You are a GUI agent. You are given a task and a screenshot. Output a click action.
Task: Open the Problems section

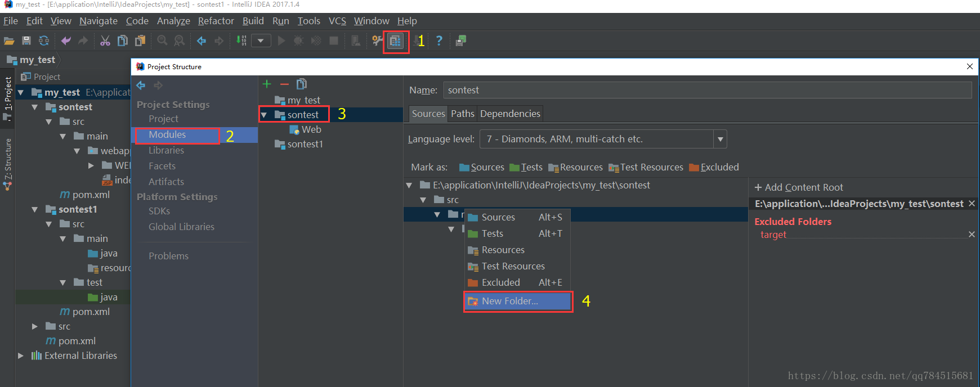point(168,256)
